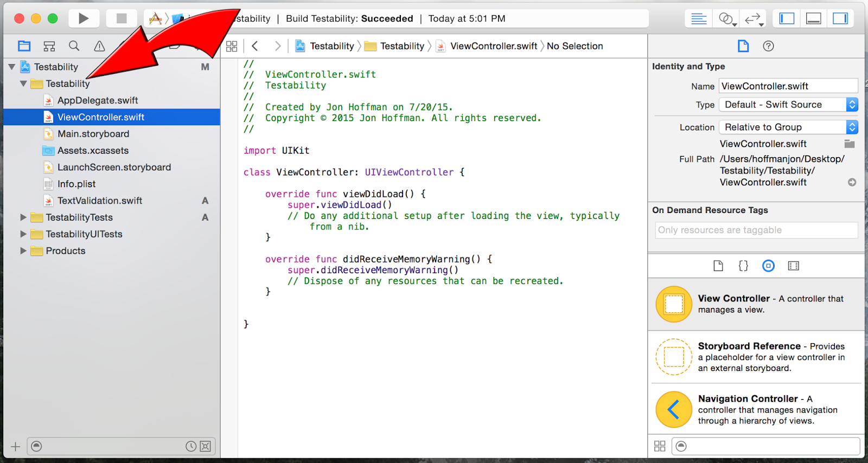Viewport: 868px width, 463px height.
Task: Open the File Template library
Action: 718,266
